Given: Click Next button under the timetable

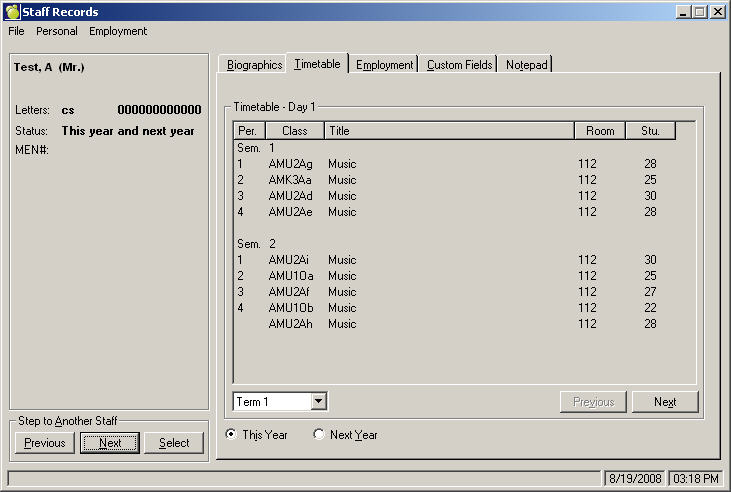Looking at the screenshot, I should pyautogui.click(x=665, y=402).
